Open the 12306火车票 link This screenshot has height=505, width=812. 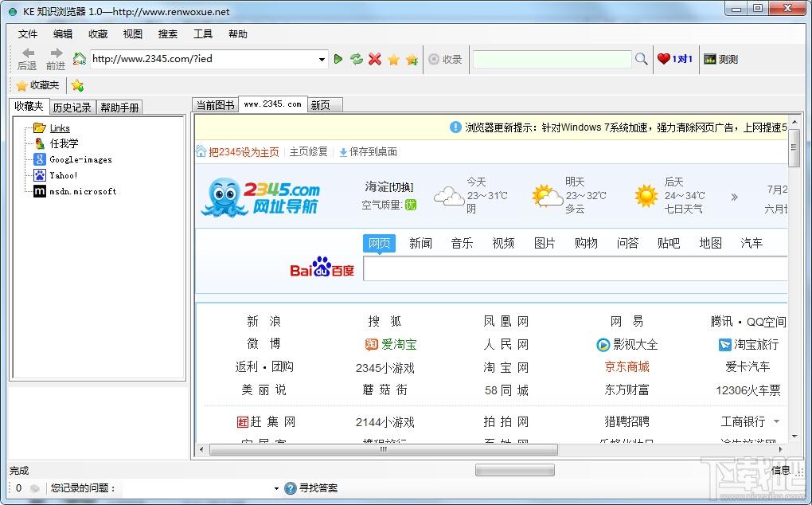coord(748,390)
